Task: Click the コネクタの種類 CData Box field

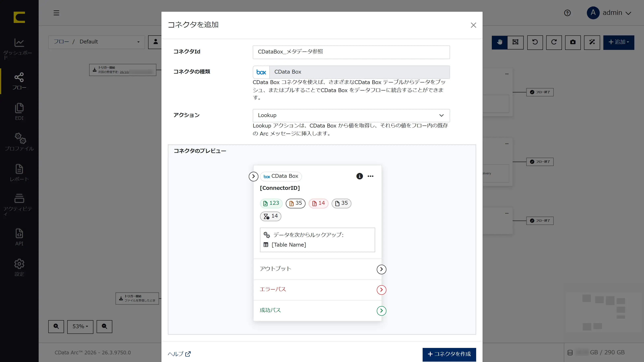Action: tap(351, 72)
